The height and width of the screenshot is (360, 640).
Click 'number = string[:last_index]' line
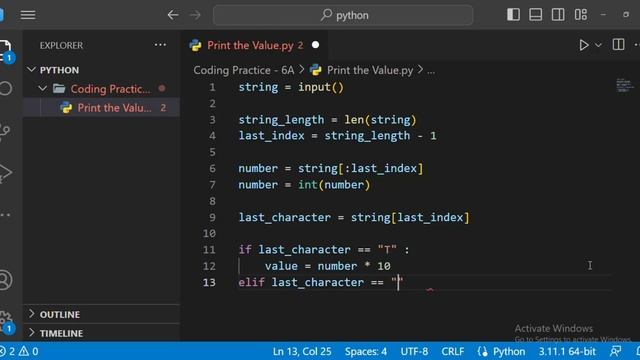pos(331,168)
